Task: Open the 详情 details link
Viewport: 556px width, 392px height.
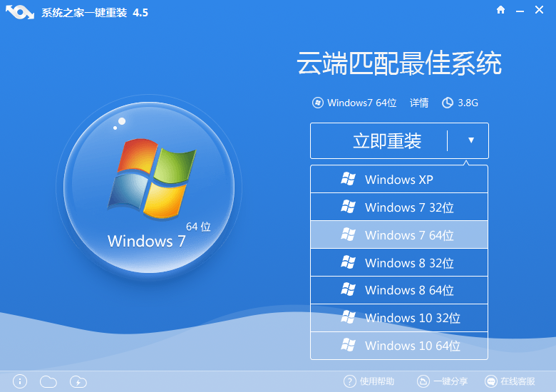Action: [419, 103]
